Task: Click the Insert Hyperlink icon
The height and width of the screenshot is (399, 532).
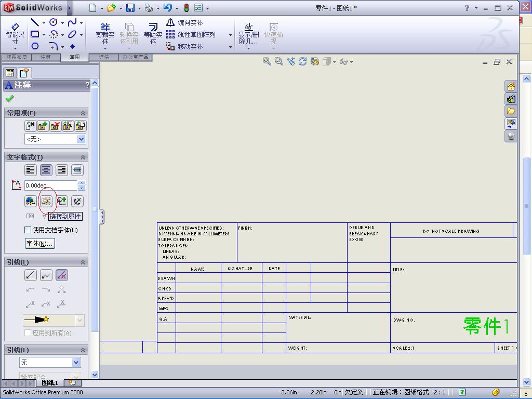Action: [31, 201]
